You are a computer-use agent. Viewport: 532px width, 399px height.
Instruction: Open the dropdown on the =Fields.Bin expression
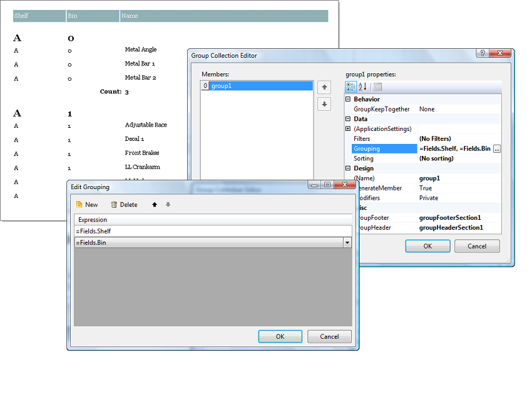(x=348, y=242)
